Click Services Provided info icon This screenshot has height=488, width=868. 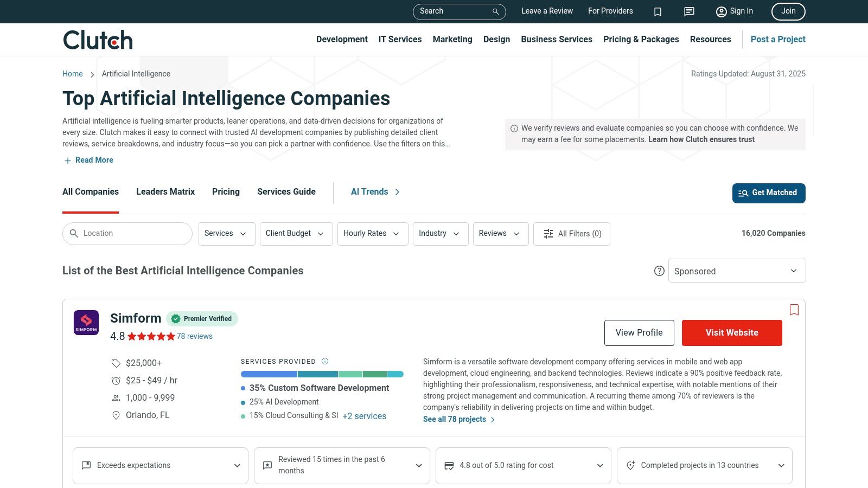pyautogui.click(x=325, y=361)
